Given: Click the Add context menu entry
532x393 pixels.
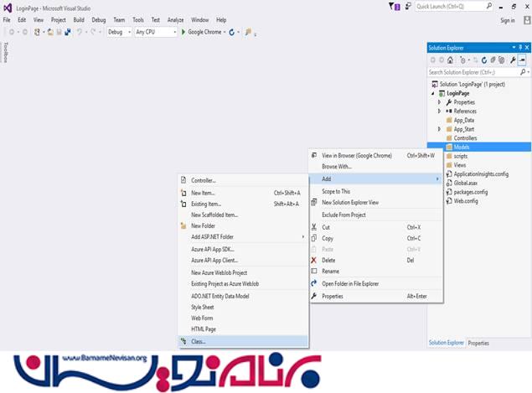Looking at the screenshot, I should point(376,178).
